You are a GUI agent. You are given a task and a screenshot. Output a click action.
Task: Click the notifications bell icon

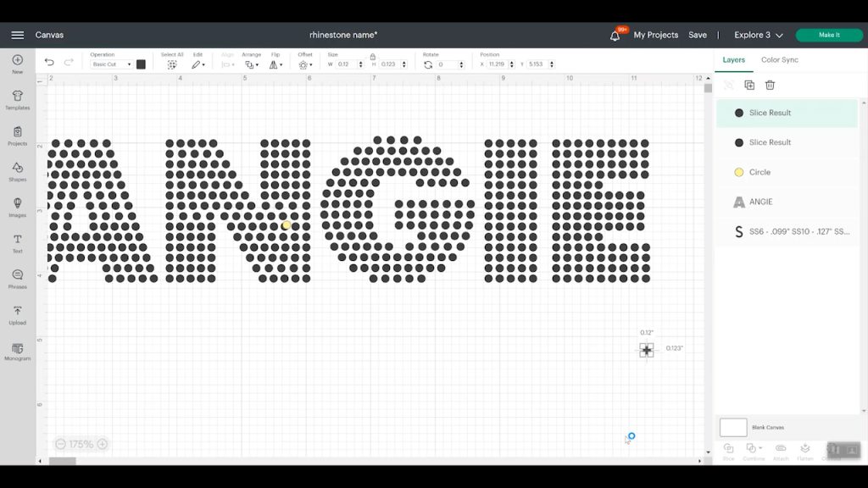coord(615,36)
